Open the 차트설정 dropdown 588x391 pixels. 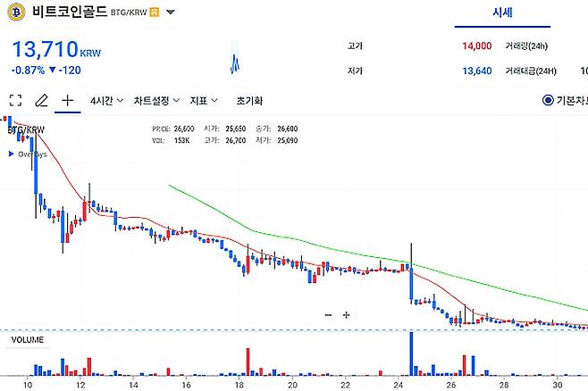point(156,100)
